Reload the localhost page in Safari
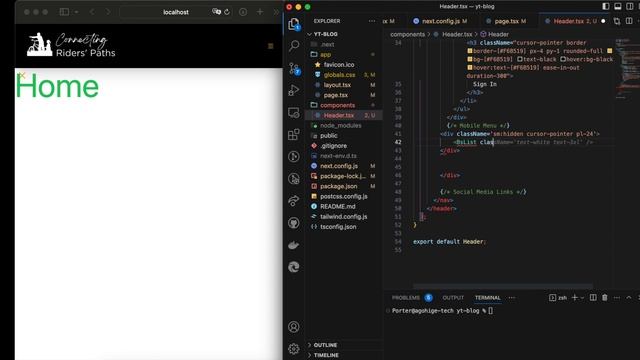Viewport: 640px width, 360px height. pos(227,12)
